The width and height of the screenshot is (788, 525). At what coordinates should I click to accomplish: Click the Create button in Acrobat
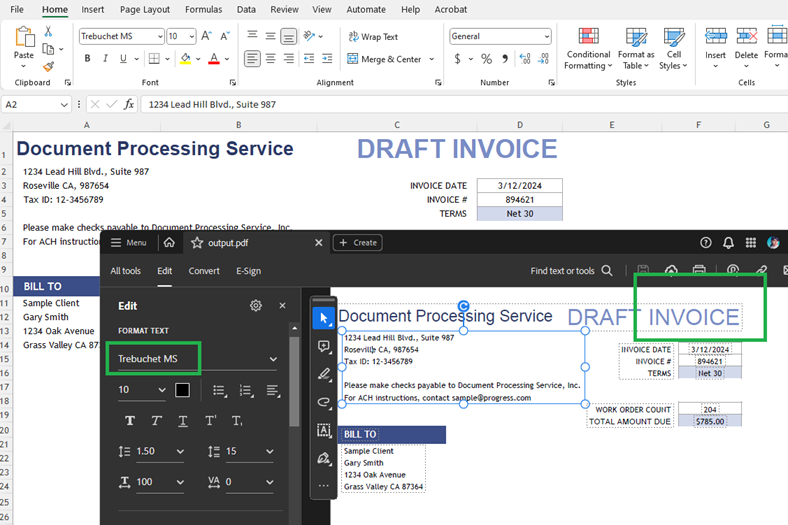click(x=357, y=242)
